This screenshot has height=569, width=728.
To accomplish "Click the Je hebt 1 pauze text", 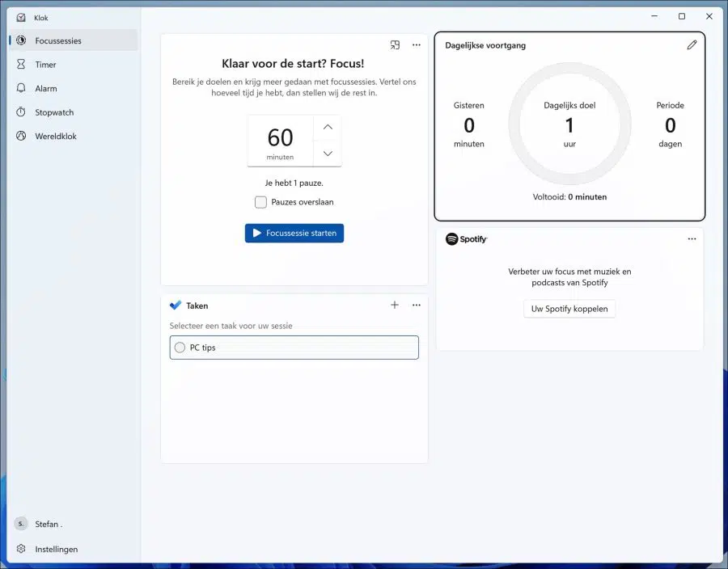I will pos(294,183).
